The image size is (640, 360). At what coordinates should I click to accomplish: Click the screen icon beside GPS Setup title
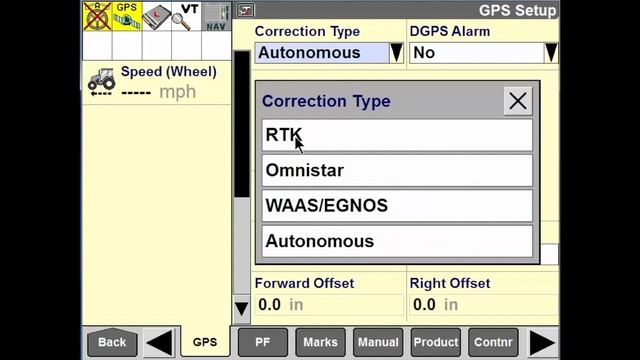click(x=246, y=10)
